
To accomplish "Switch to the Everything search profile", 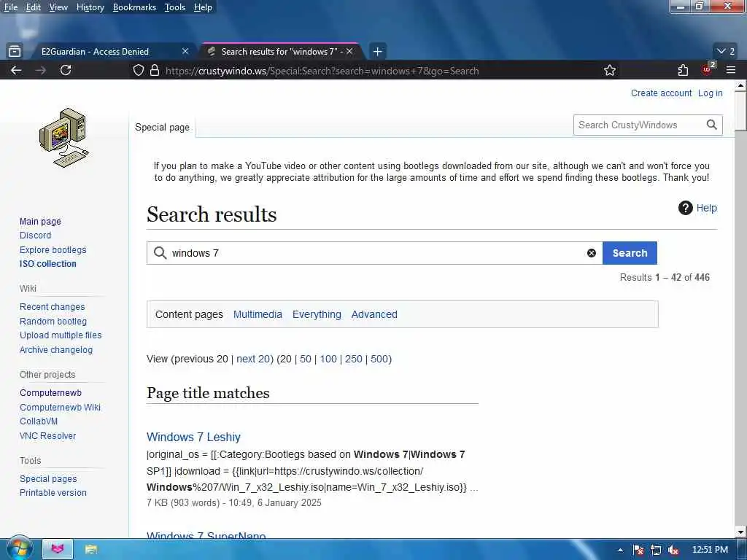I will pos(317,314).
